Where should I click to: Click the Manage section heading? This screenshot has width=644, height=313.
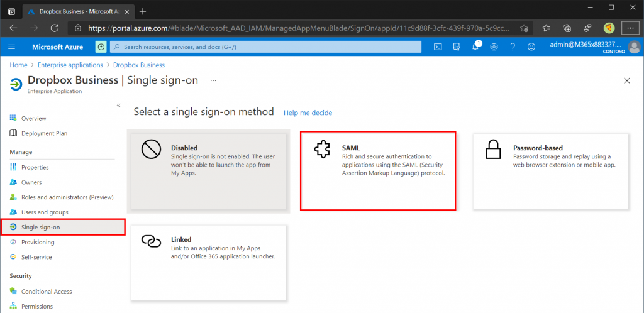(x=21, y=152)
